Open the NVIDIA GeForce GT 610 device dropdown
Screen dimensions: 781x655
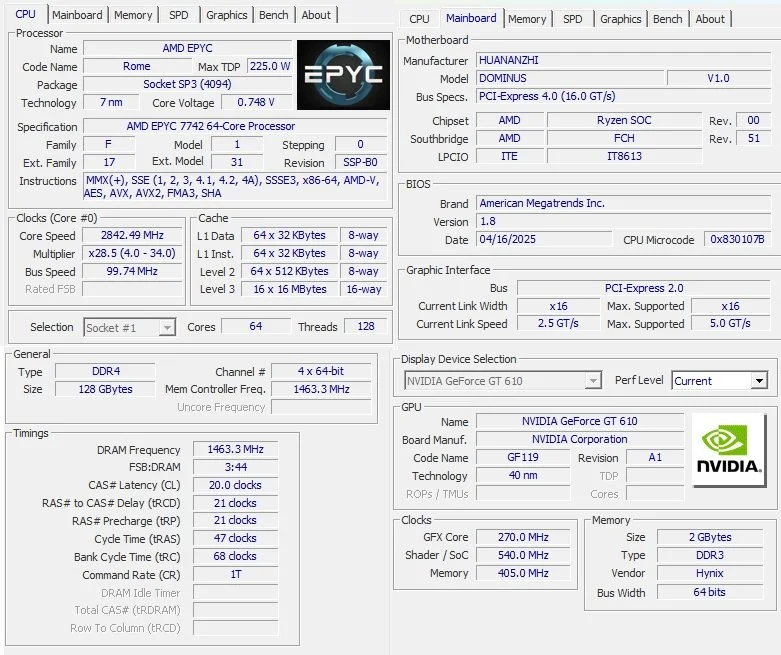pos(503,381)
